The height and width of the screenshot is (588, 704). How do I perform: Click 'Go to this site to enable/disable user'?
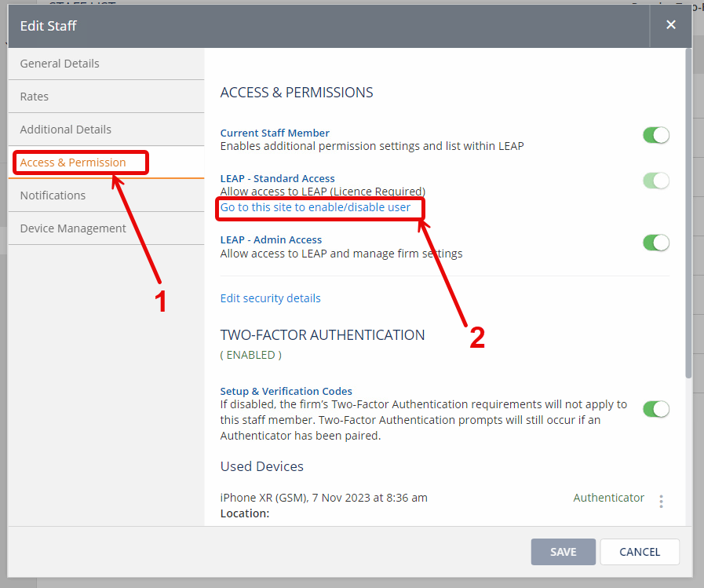pos(316,207)
